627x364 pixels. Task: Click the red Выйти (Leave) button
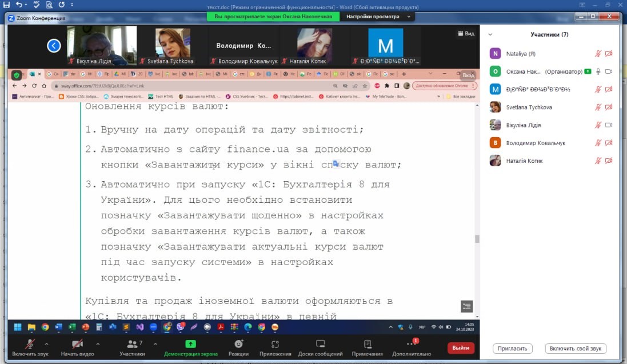coord(460,347)
